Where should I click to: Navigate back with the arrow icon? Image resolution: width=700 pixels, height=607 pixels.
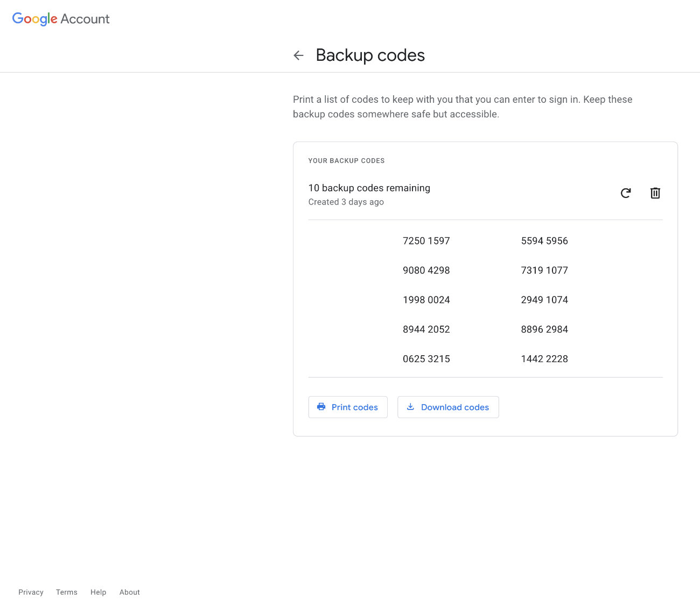pos(299,55)
